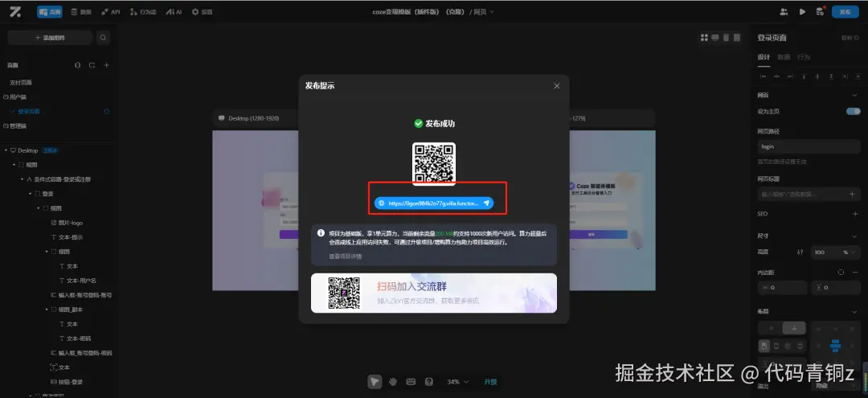Screen dimensions: 868x398
Task: Close the 发布提示 dialog
Action: click(557, 86)
